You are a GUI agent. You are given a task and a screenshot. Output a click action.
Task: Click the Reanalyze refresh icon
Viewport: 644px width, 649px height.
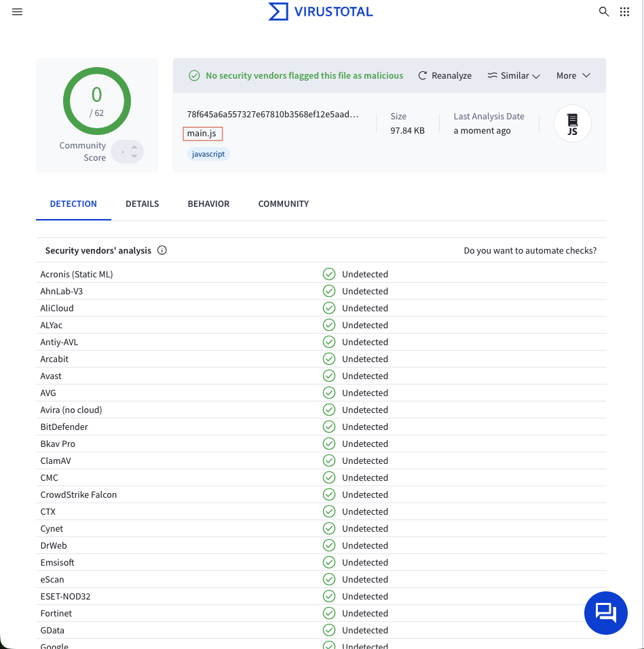click(x=422, y=75)
